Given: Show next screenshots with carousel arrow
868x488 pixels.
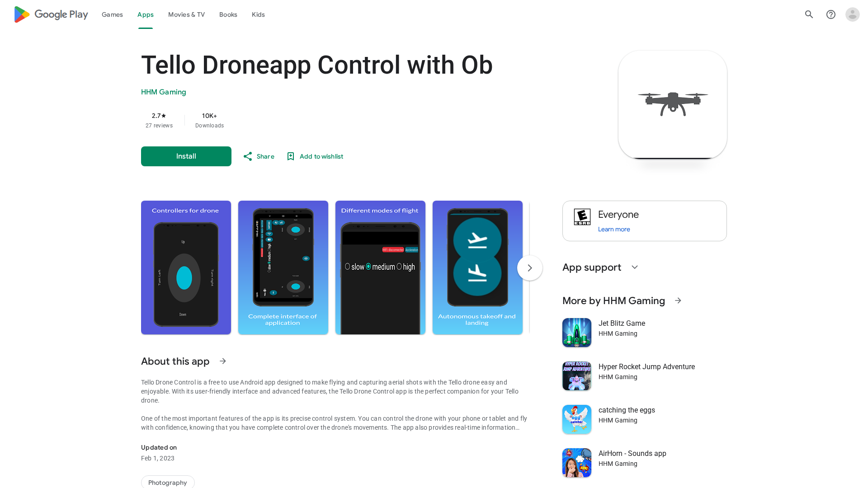Looking at the screenshot, I should pyautogui.click(x=529, y=268).
